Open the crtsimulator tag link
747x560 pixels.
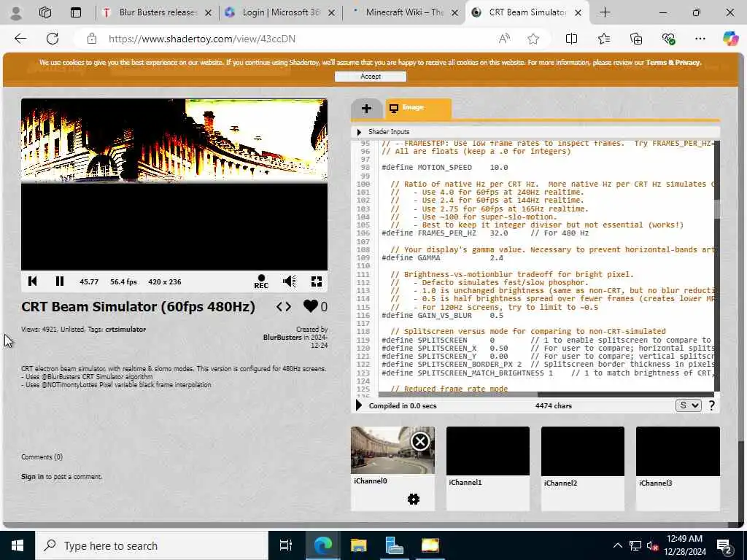125,329
